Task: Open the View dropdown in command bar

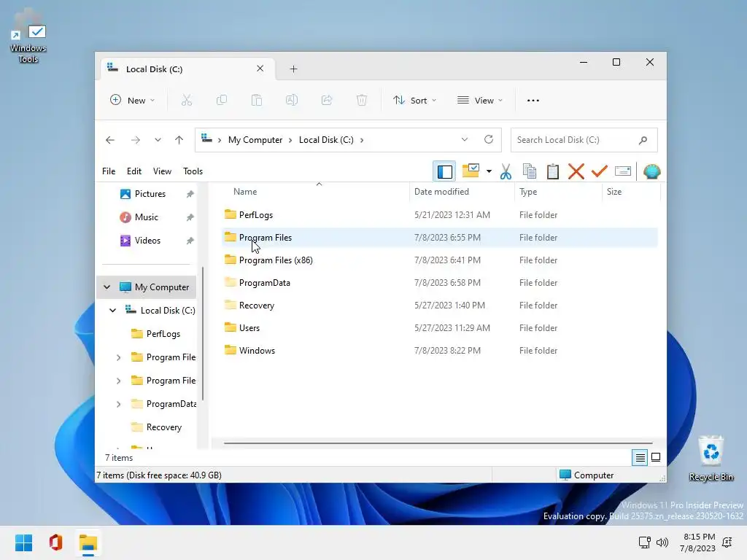Action: coord(480,101)
